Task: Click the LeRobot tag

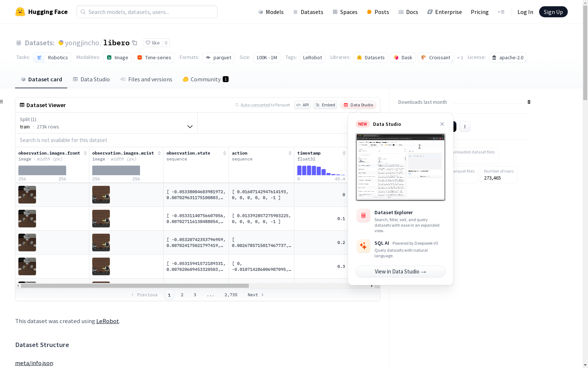Action: 312,57
